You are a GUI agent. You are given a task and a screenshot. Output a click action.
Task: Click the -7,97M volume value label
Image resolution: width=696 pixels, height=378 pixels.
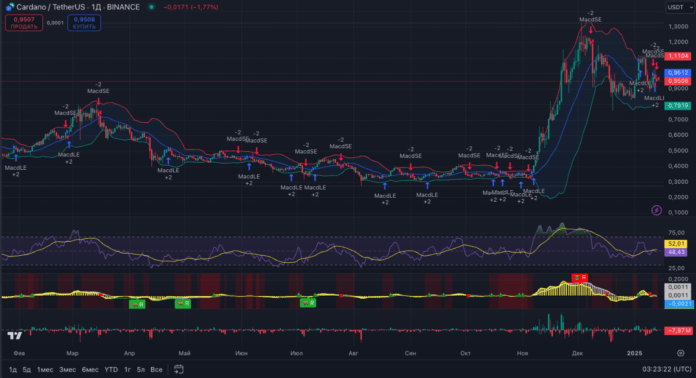[x=678, y=331]
